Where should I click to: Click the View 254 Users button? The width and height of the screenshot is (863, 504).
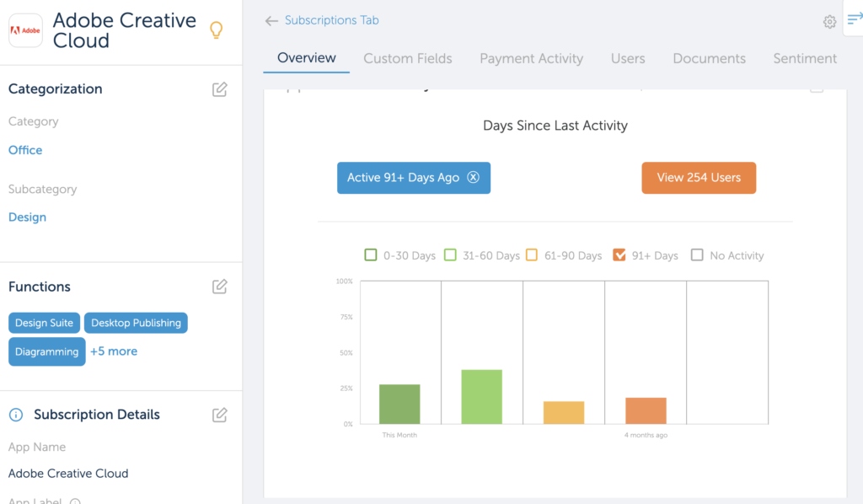[699, 178]
